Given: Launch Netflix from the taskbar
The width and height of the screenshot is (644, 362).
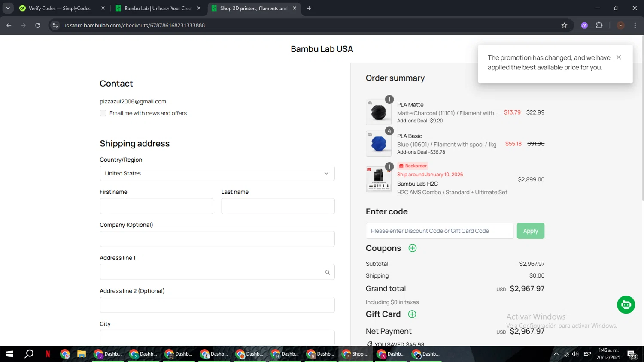Looking at the screenshot, I should [48, 354].
